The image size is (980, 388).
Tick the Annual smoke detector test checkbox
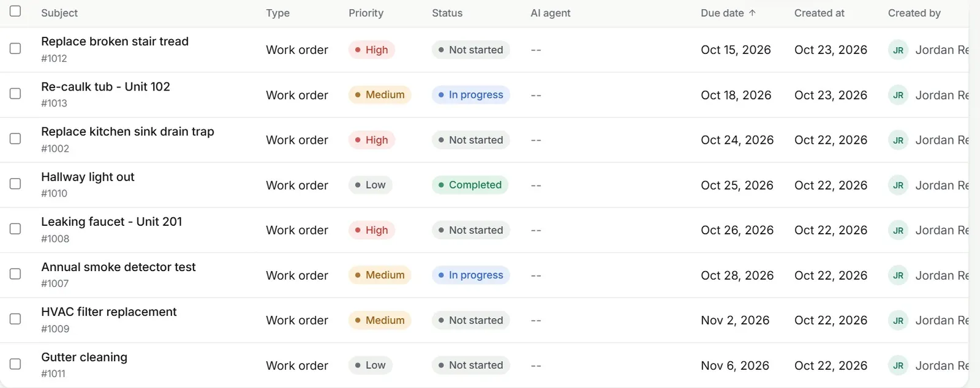[x=15, y=274]
